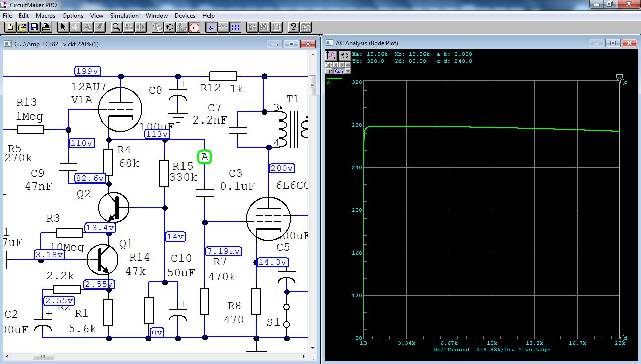Open the Macros menu
Viewport: 641px width, 364px height.
pyautogui.click(x=46, y=16)
